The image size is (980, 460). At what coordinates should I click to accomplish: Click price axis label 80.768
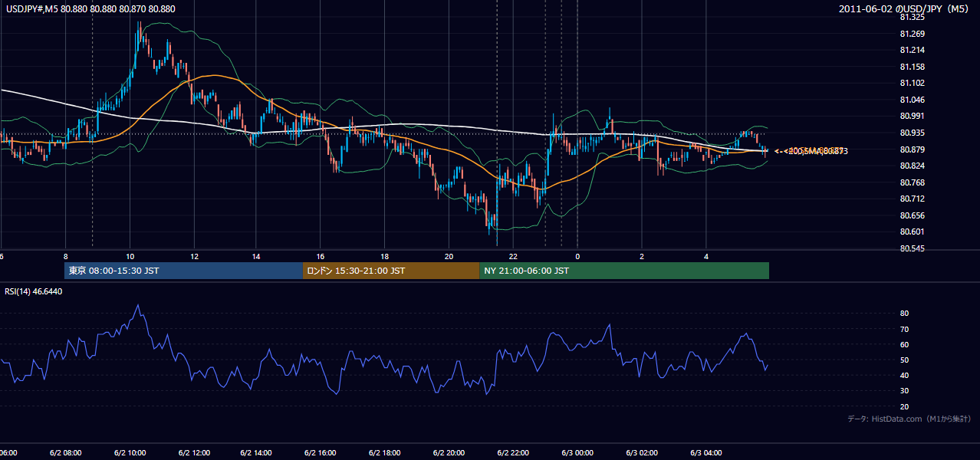pos(913,182)
